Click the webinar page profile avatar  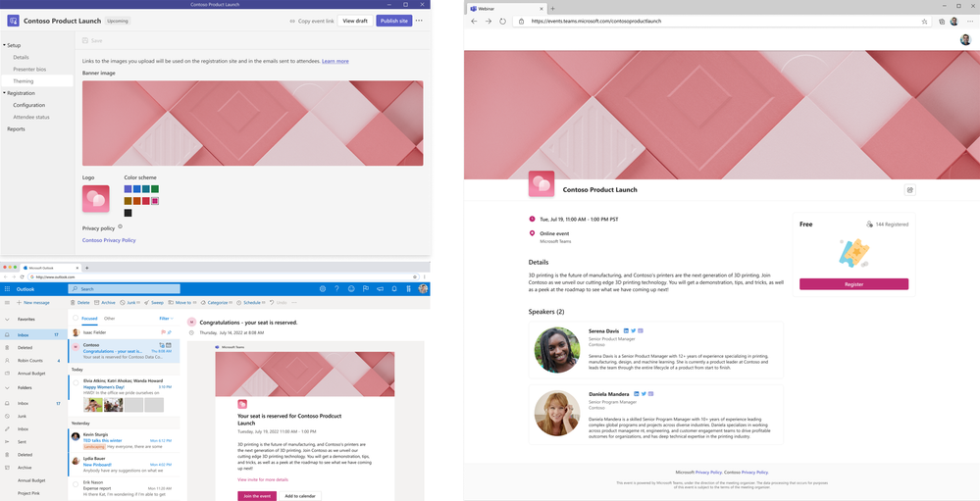965,40
